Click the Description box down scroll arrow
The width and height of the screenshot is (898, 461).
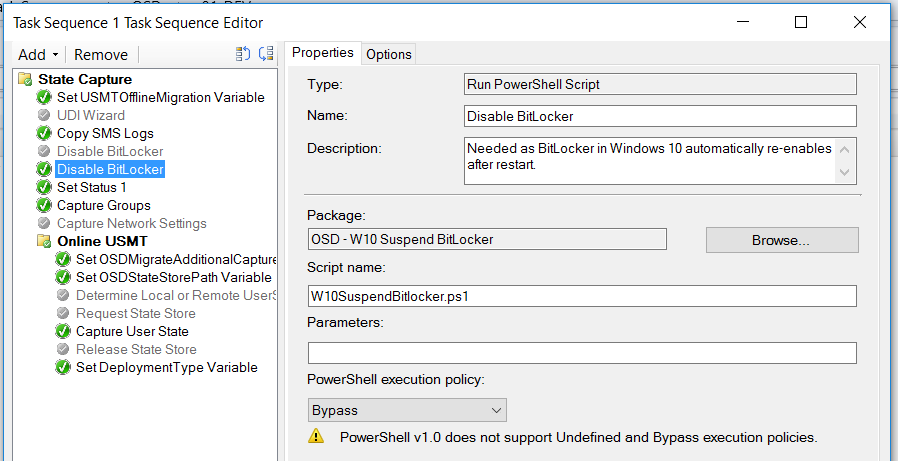(845, 172)
